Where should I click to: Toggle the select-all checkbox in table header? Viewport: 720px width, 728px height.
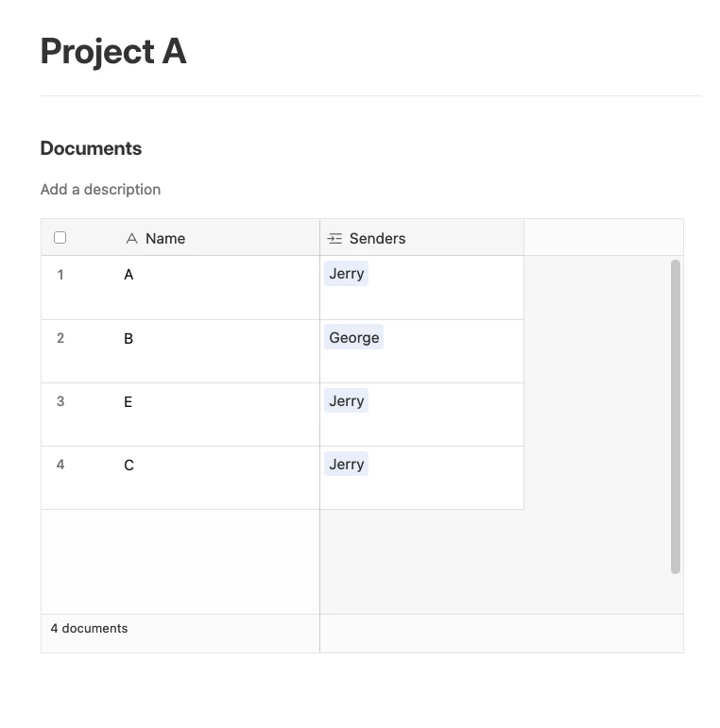[60, 238]
